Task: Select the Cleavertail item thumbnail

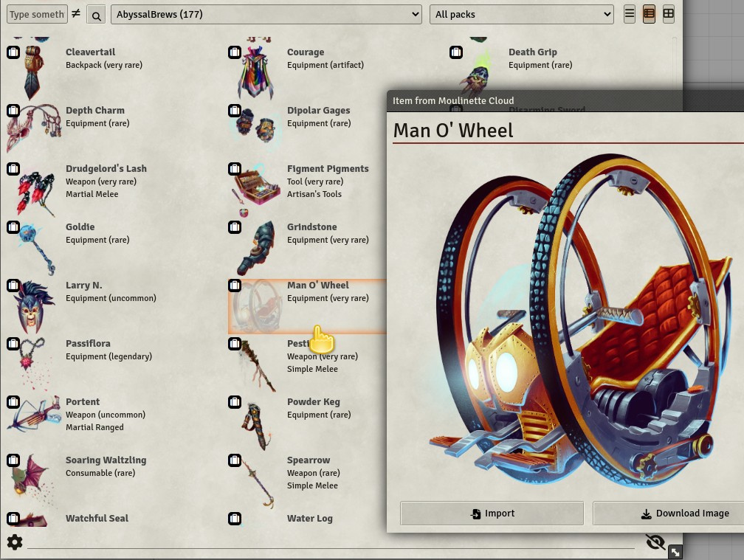Action: [34, 72]
